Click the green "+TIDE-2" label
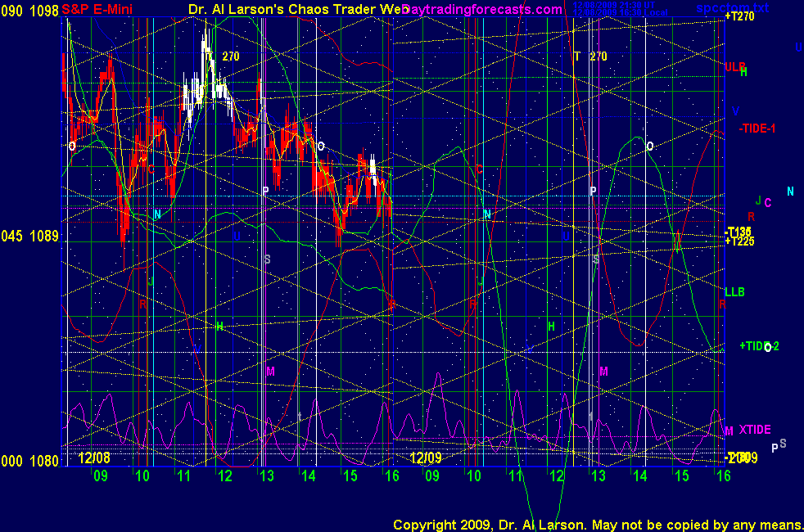804x532 pixels. pos(759,346)
